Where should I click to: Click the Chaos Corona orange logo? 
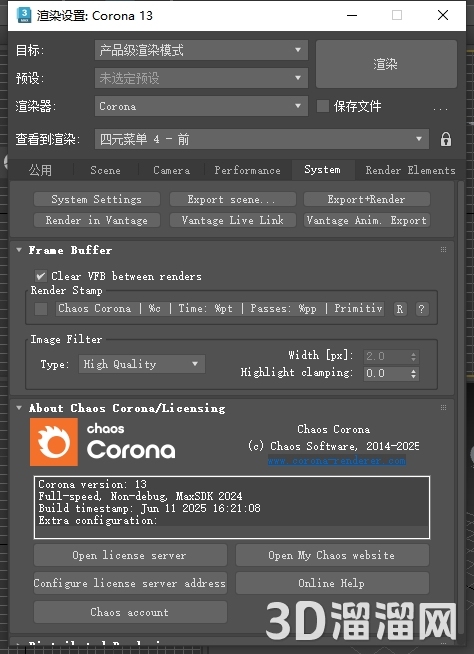[54, 442]
